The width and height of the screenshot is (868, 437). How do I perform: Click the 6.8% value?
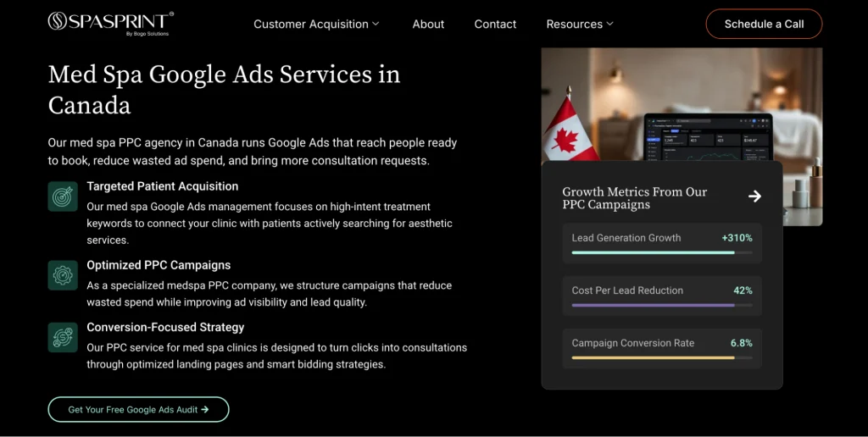741,343
